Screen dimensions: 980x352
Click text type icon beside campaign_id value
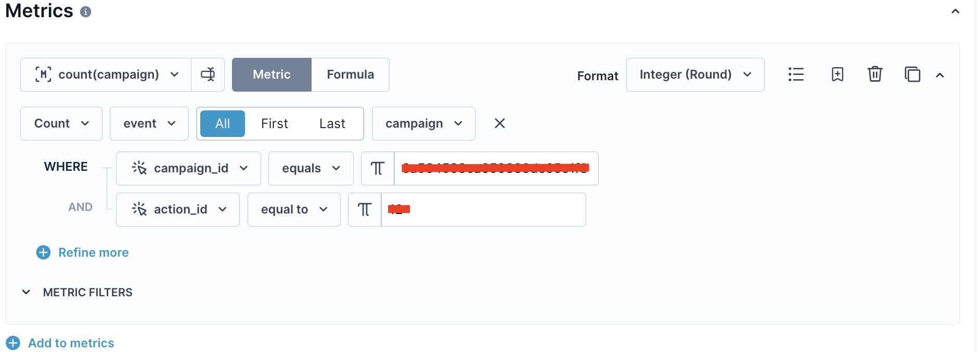[x=378, y=168]
